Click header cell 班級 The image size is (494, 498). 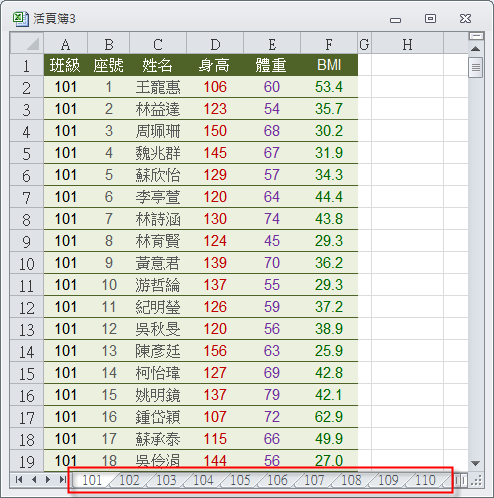tap(65, 65)
